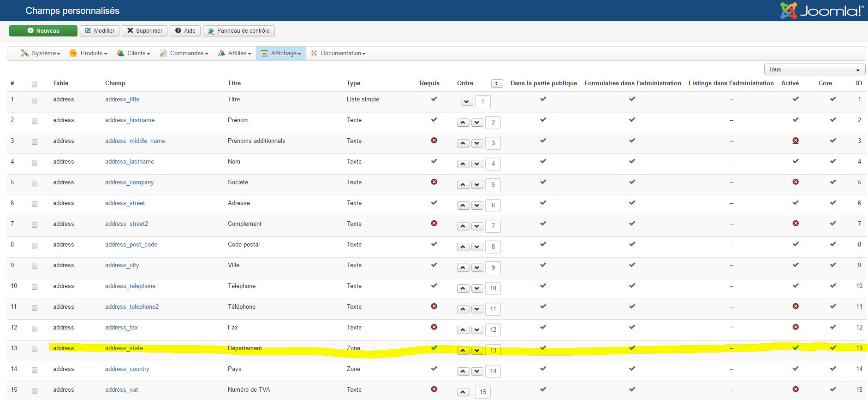The image size is (868, 400).
Task: Click the green Nouveau button
Action: click(x=43, y=31)
